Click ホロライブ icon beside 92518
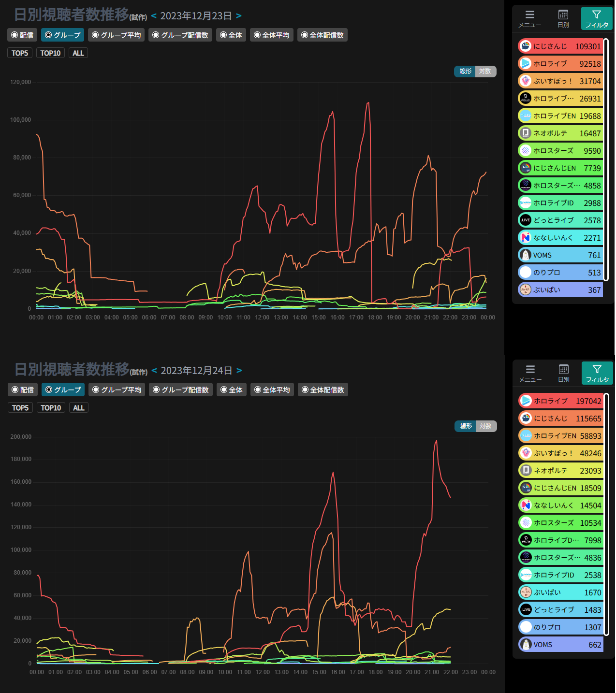The image size is (616, 693). (x=526, y=63)
